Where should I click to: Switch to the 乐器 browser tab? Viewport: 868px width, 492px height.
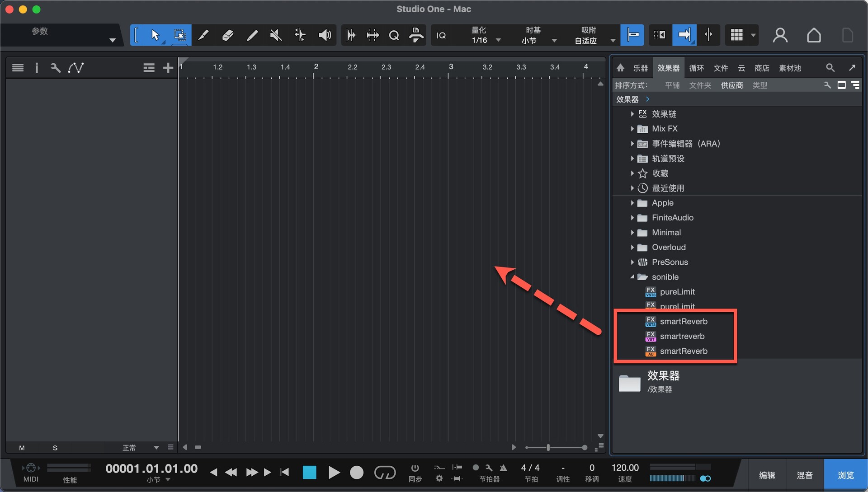pyautogui.click(x=640, y=68)
